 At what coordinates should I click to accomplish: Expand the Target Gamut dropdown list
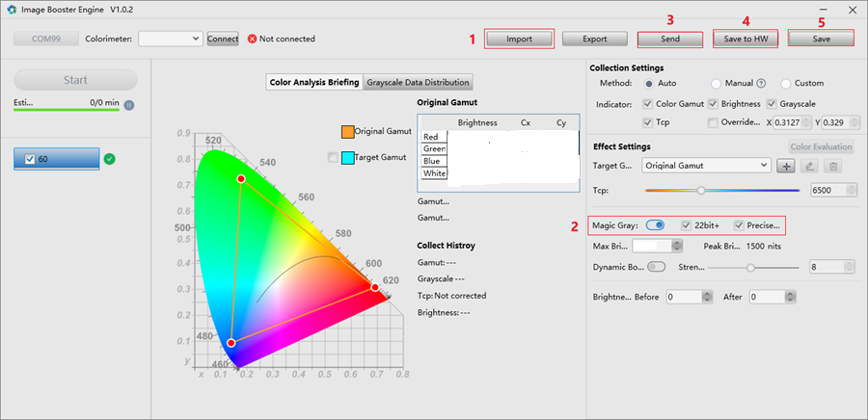point(764,166)
